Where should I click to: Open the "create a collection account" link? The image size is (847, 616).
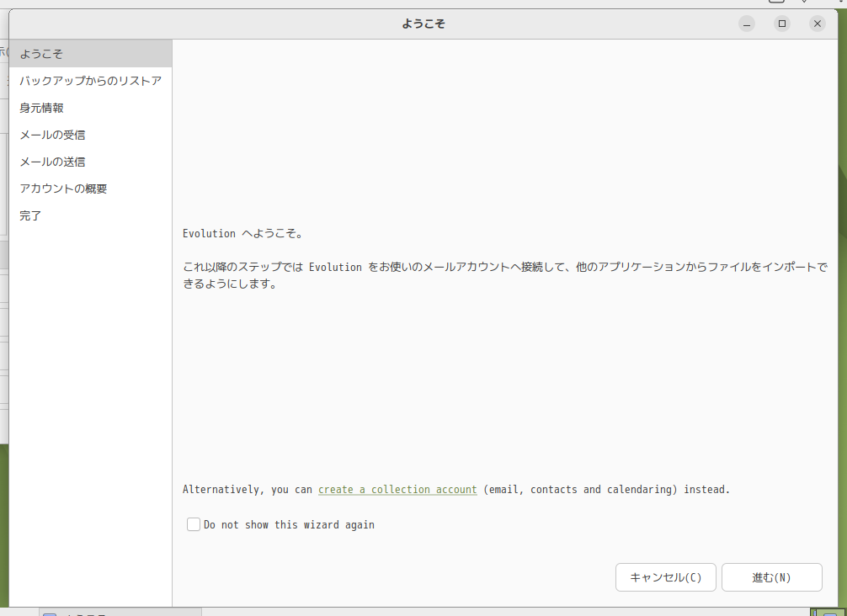[x=397, y=489]
